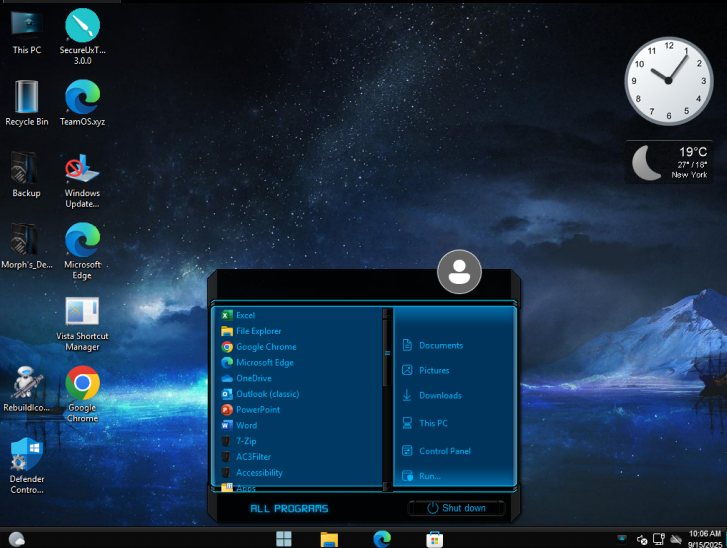Image resolution: width=727 pixels, height=548 pixels.
Task: Open Morph's_De... desktop icon
Action: coord(26,246)
